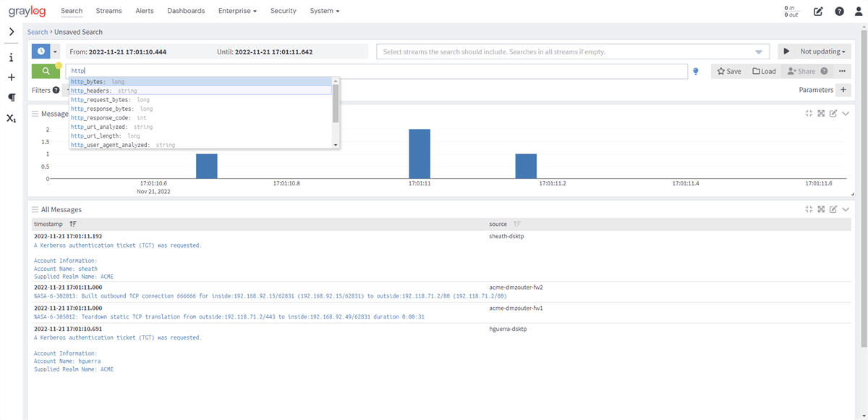Image resolution: width=868 pixels, height=420 pixels.
Task: Edit the Message Count widget
Action: click(833, 114)
